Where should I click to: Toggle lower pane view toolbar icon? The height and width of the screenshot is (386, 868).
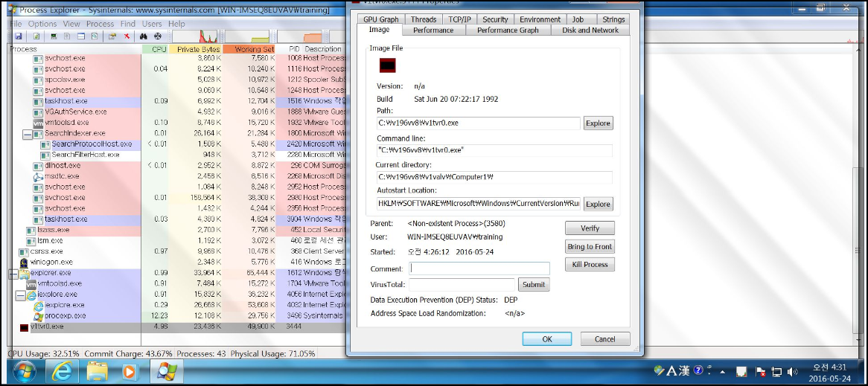click(x=81, y=36)
